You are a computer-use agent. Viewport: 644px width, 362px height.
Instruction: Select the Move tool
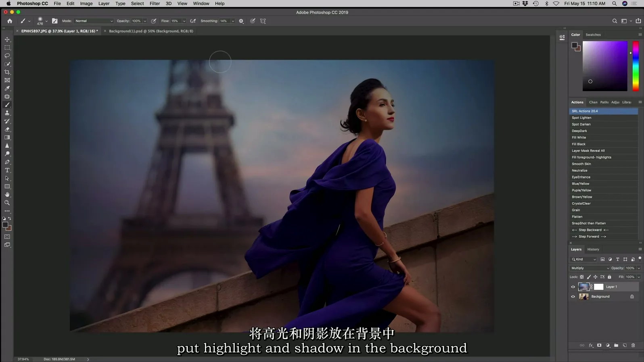click(7, 40)
